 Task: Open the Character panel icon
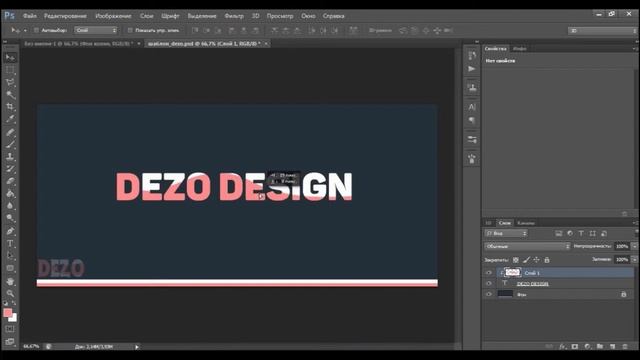coord(472,107)
